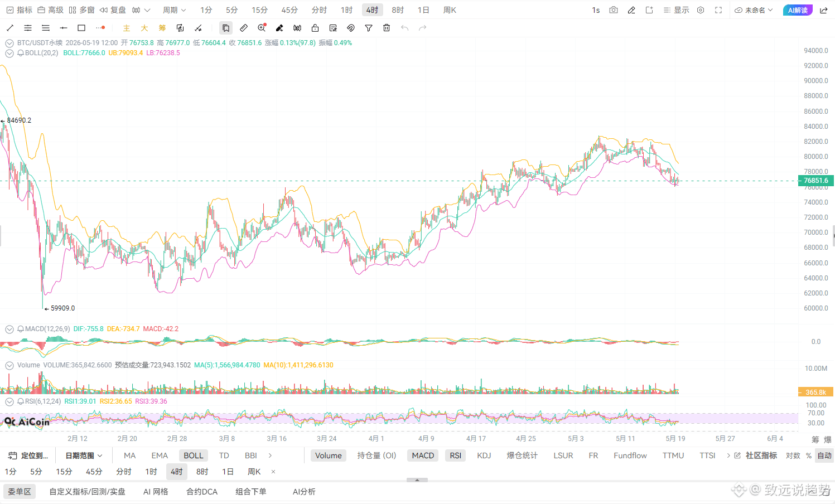
Task: Open 社区指标 community indicators
Action: (756, 455)
